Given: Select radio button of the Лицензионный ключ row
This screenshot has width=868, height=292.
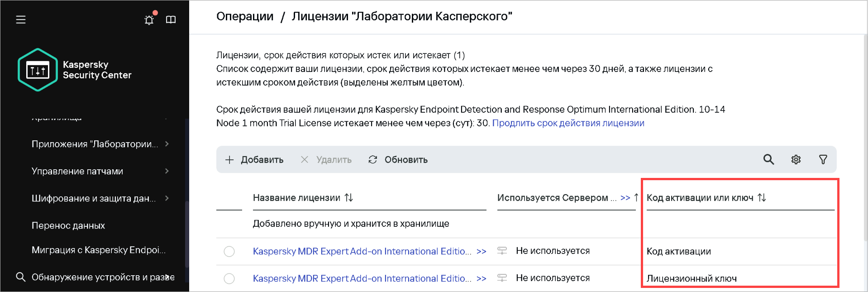Looking at the screenshot, I should [229, 278].
